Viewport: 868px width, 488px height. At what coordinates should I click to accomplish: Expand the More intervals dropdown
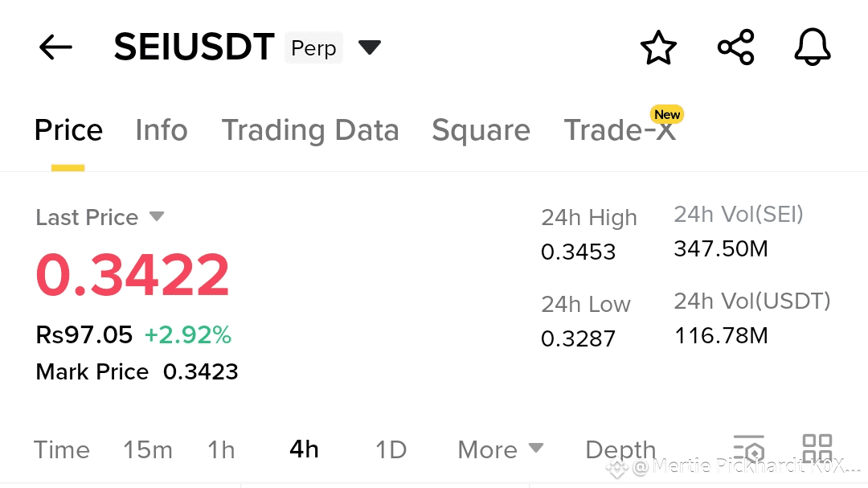[x=501, y=449]
